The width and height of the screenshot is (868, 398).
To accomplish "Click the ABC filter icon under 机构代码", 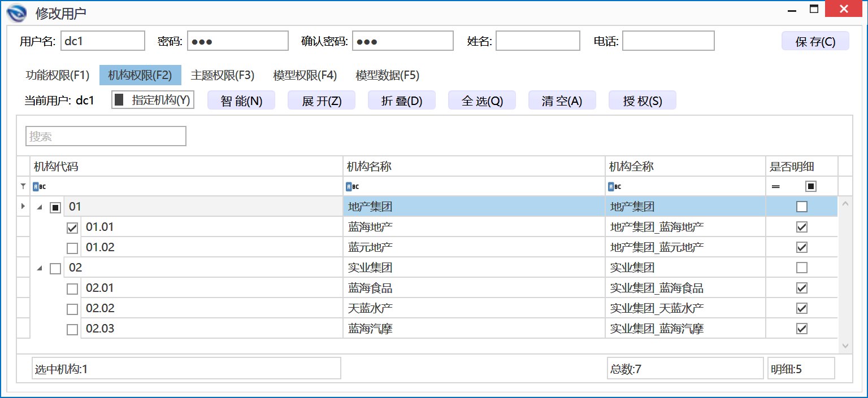I will [39, 186].
